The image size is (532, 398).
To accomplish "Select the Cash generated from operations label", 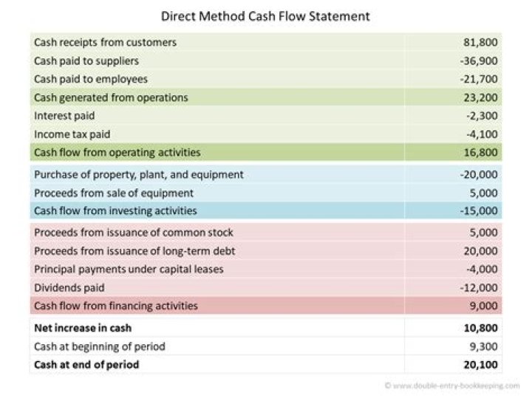I will pos(111,97).
